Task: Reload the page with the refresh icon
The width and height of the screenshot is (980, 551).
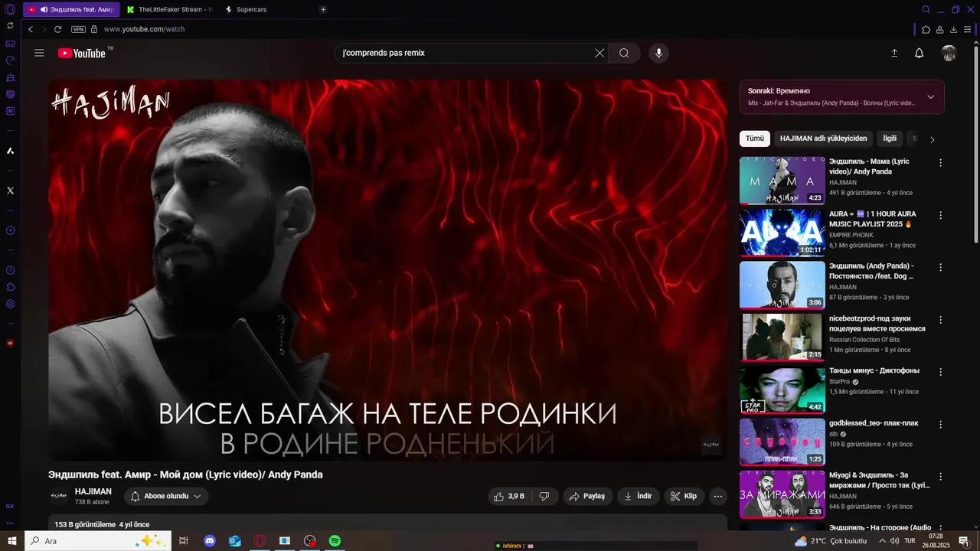Action: 57,29
